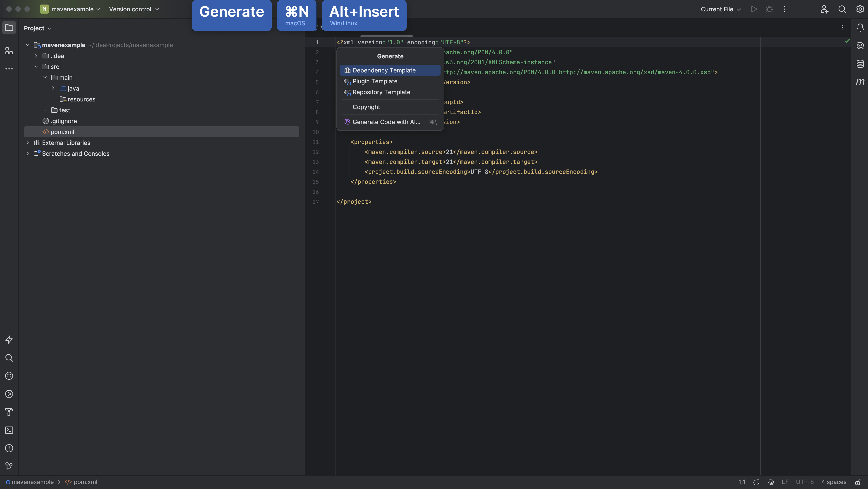This screenshot has width=868, height=489.
Task: Collapse the src folder in Project tree
Action: tap(36, 66)
